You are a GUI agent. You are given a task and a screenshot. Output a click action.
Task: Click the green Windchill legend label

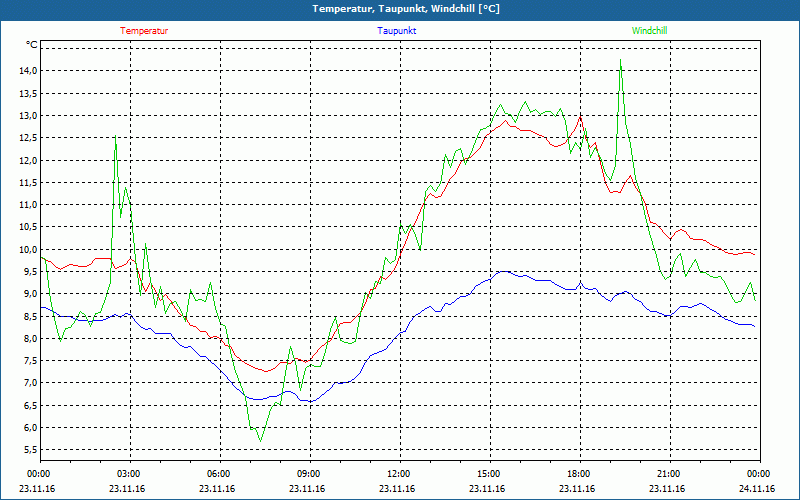click(x=649, y=31)
